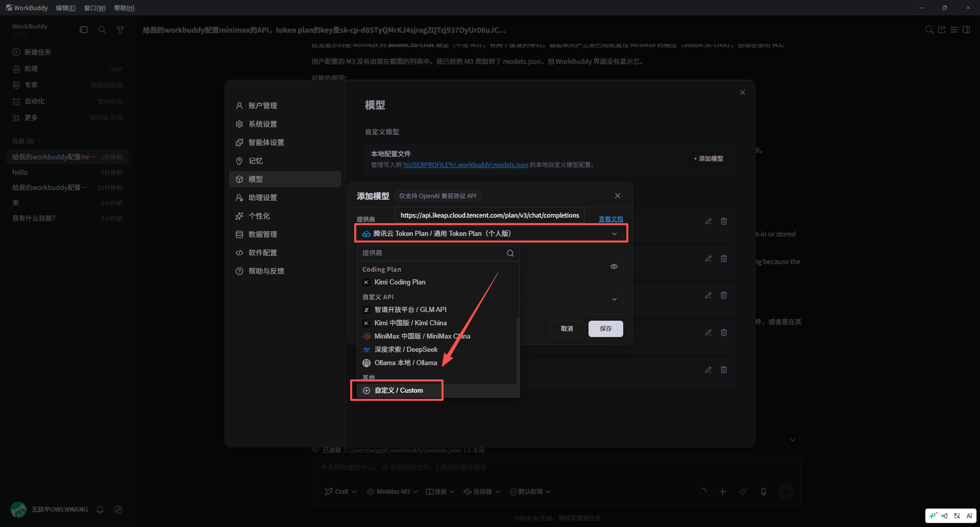Open 智能体设置 settings section
The height and width of the screenshot is (527, 980).
(x=285, y=142)
